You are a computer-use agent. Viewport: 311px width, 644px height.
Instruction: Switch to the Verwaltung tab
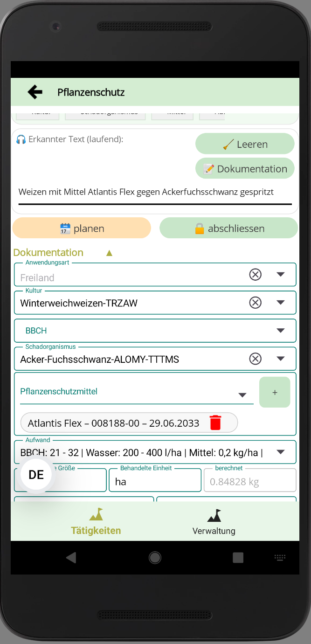214,522
